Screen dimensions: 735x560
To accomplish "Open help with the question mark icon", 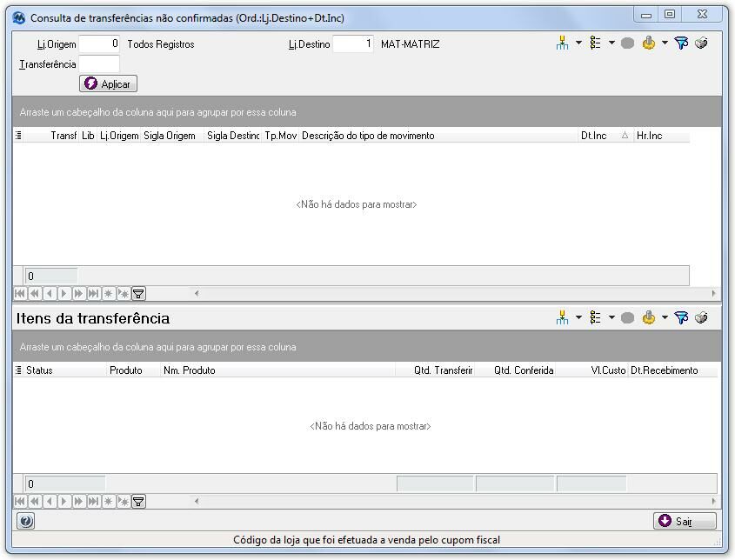I will [26, 521].
